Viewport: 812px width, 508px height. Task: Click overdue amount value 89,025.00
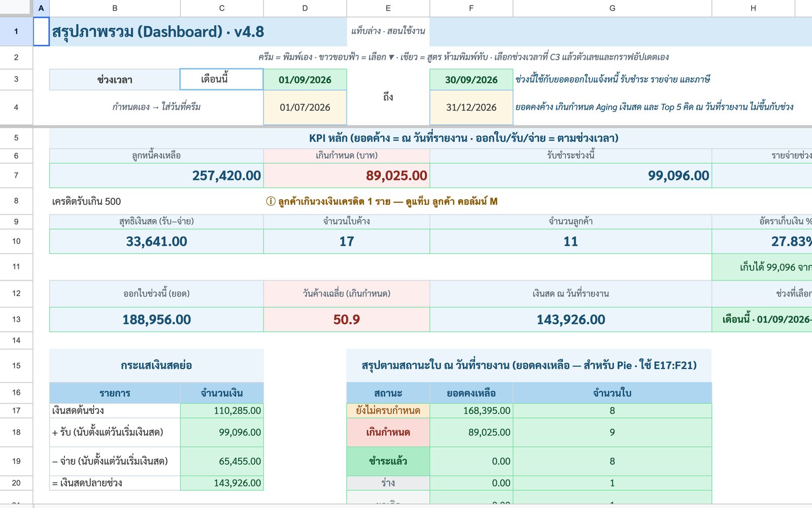pos(347,175)
